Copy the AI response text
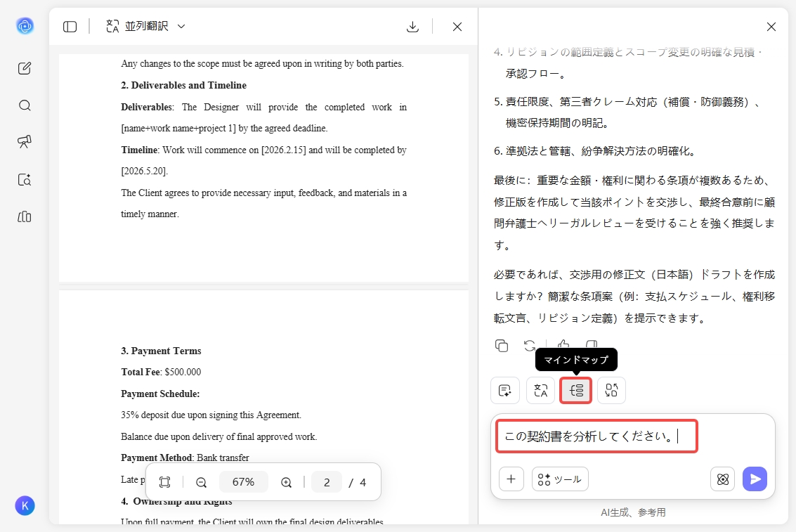Viewport: 796px width, 532px height. coord(502,345)
